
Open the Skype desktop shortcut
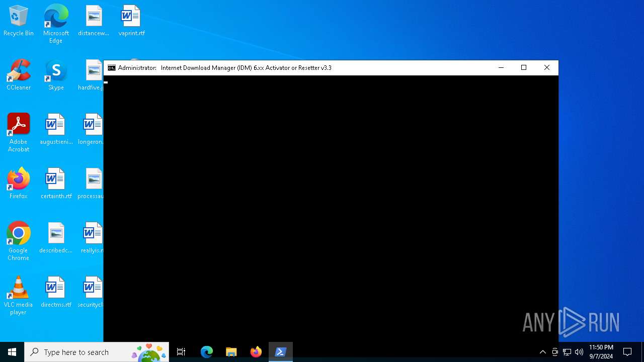coord(56,75)
